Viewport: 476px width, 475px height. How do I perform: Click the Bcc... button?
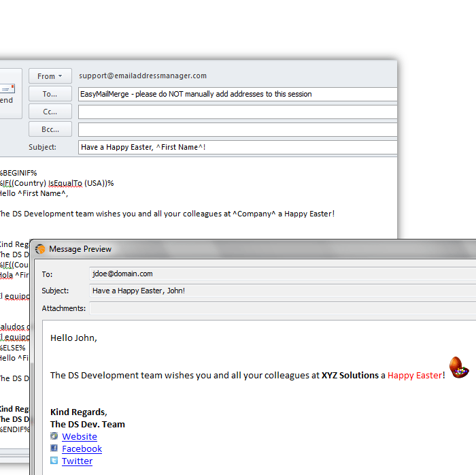(50, 129)
